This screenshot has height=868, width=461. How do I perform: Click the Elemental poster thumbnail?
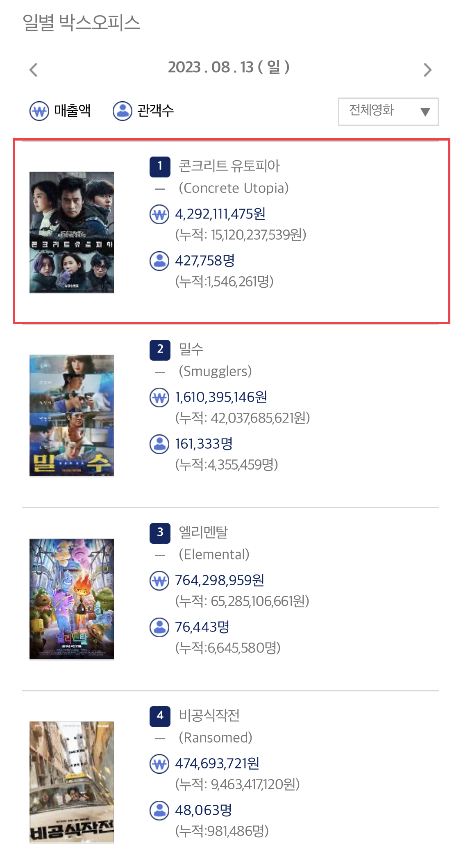point(72,599)
